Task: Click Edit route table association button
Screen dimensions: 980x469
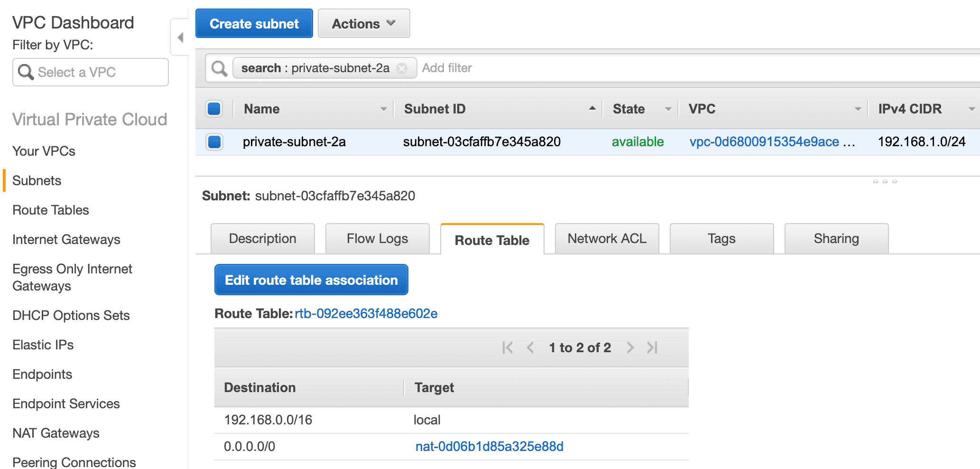Action: click(x=311, y=280)
